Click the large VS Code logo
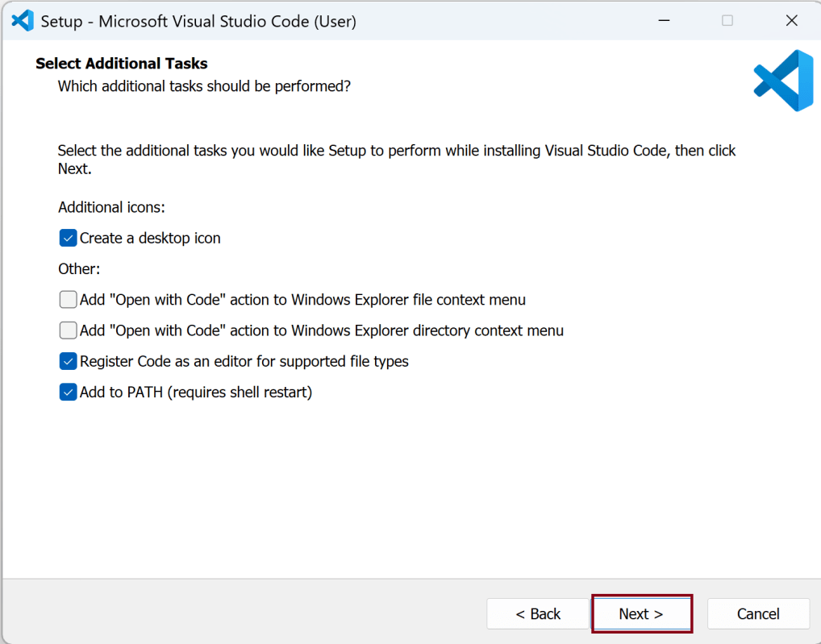 (x=783, y=81)
